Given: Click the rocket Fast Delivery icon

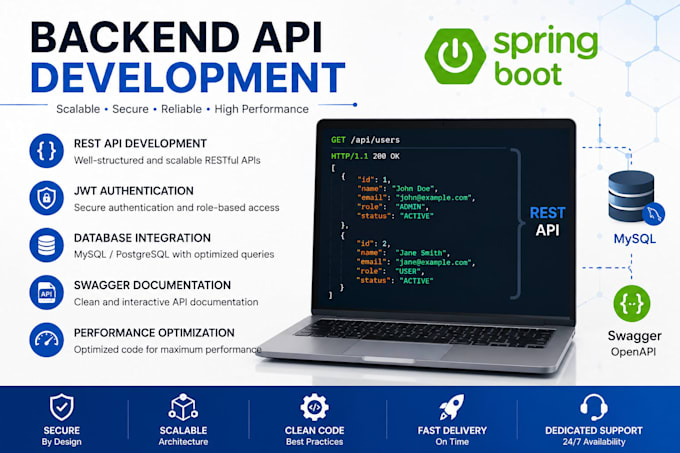Looking at the screenshot, I should [452, 407].
